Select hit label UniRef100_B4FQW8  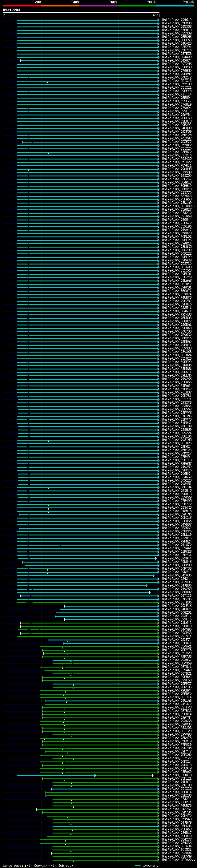click(177, 128)
